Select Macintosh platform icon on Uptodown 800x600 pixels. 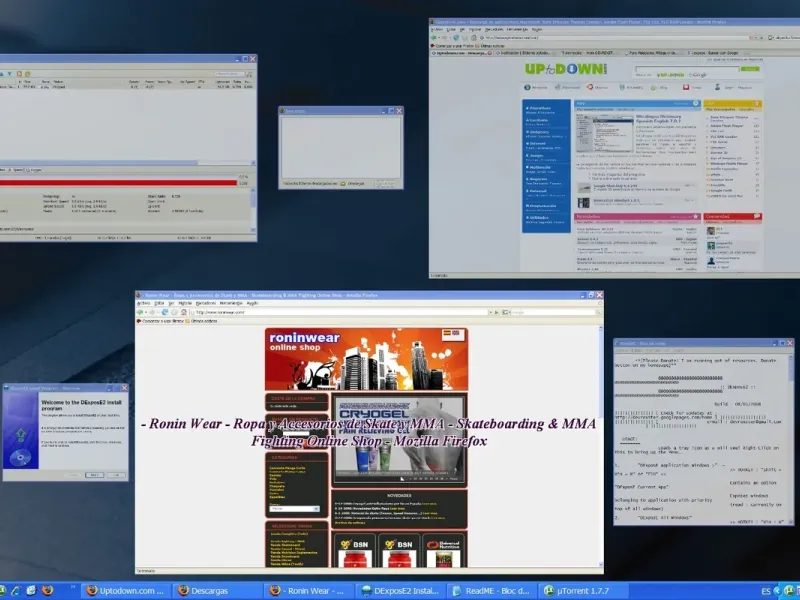558,87
